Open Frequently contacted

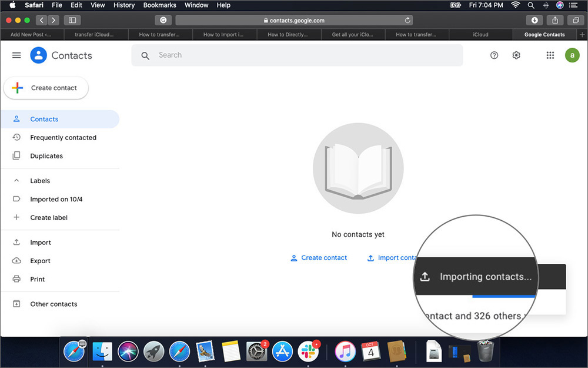[64, 137]
